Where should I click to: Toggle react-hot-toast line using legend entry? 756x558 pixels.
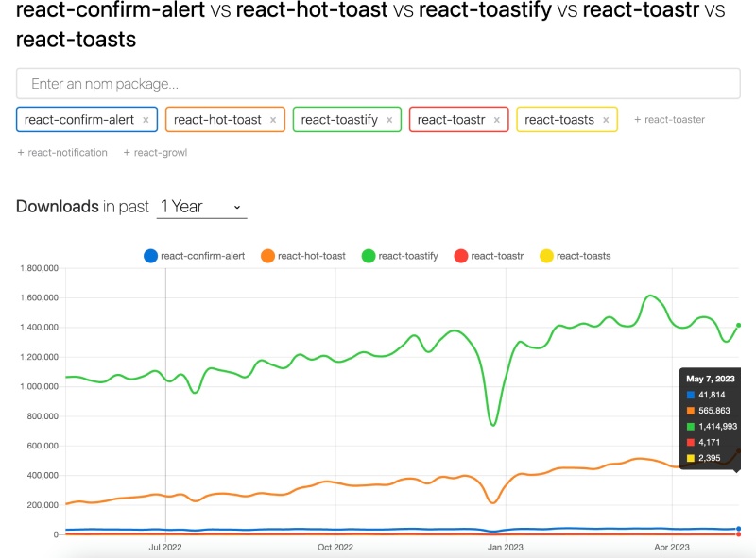[x=302, y=255]
